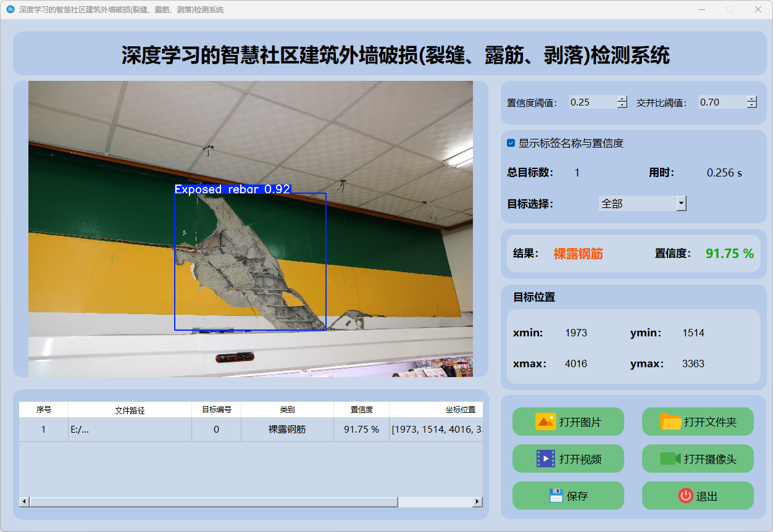Click the green 91.75 % confidence value
773x532 pixels.
pyautogui.click(x=730, y=254)
